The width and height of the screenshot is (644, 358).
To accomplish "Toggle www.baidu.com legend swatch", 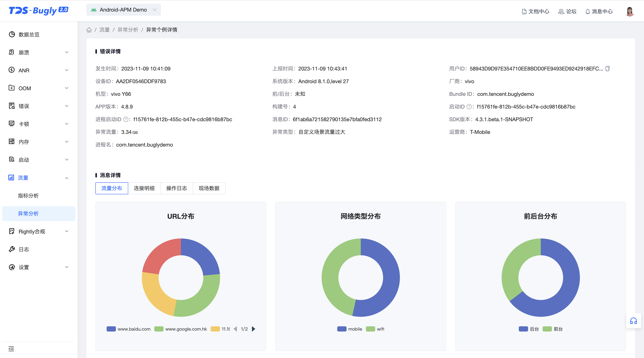I will pos(111,329).
